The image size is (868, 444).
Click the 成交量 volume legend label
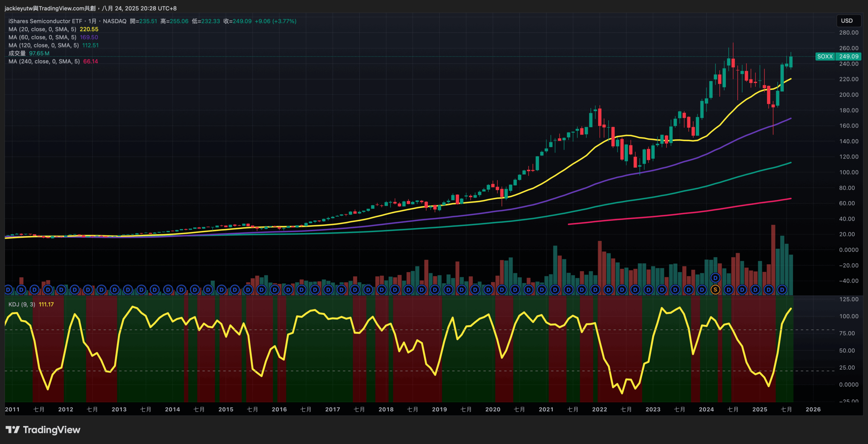[x=17, y=53]
